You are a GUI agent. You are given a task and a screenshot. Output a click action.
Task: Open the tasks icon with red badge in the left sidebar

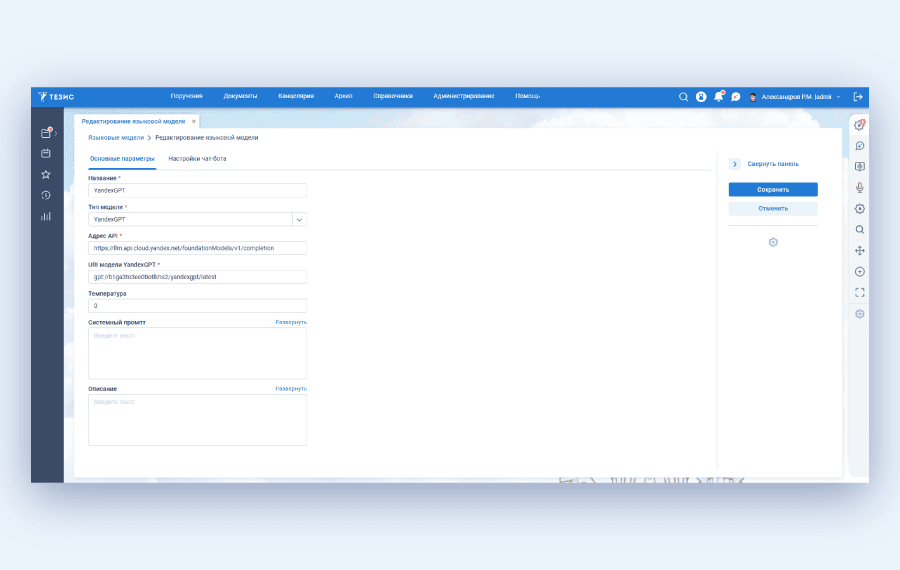[46, 133]
